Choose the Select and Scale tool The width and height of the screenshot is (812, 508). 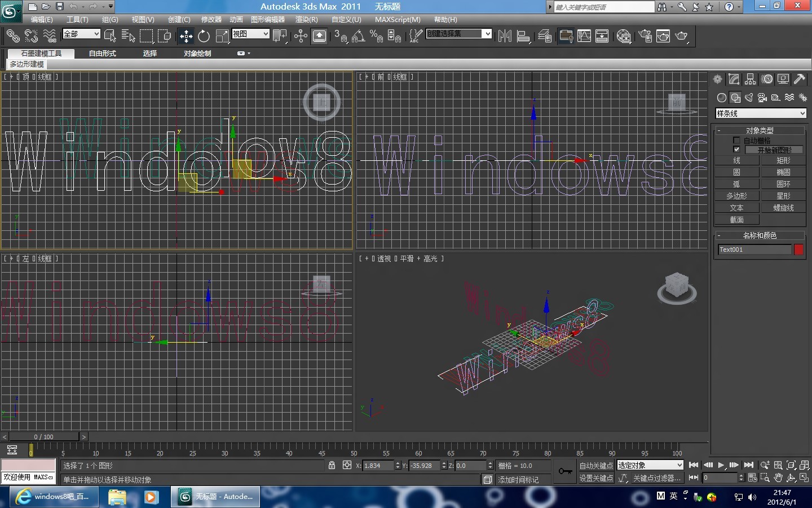(x=222, y=36)
